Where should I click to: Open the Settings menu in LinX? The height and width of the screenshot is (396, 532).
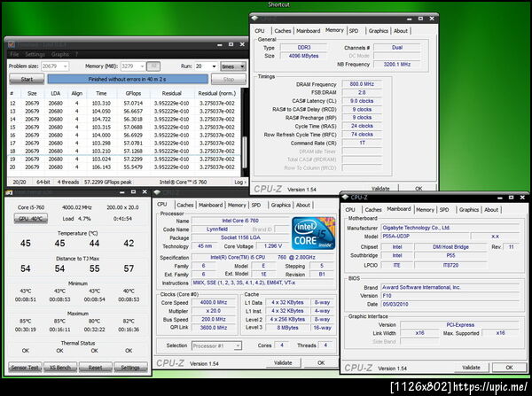(x=35, y=54)
